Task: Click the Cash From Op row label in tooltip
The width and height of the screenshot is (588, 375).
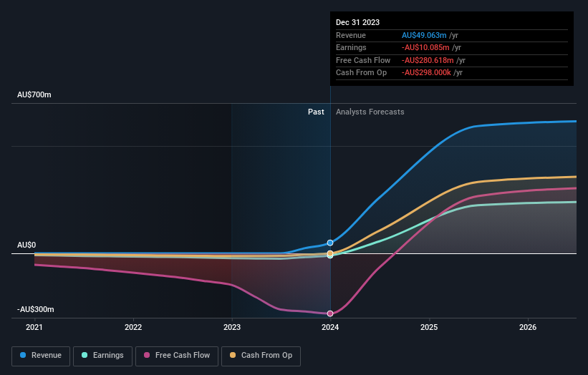Action: 361,73
